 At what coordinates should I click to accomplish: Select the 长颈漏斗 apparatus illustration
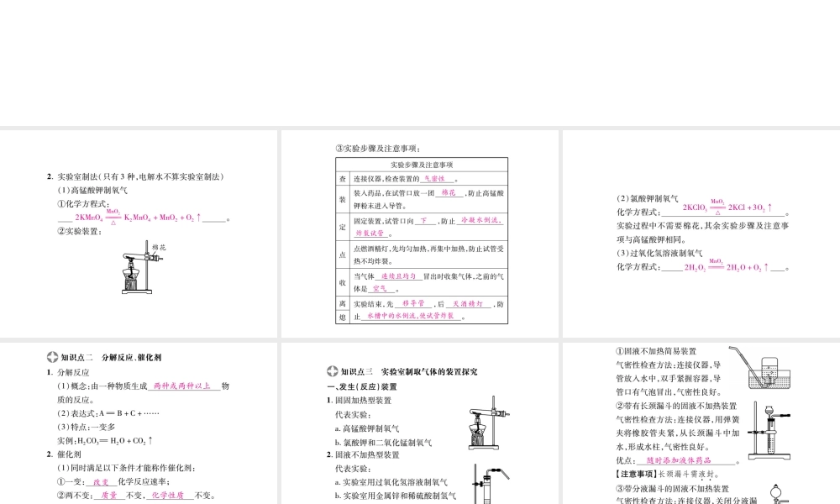click(x=769, y=428)
